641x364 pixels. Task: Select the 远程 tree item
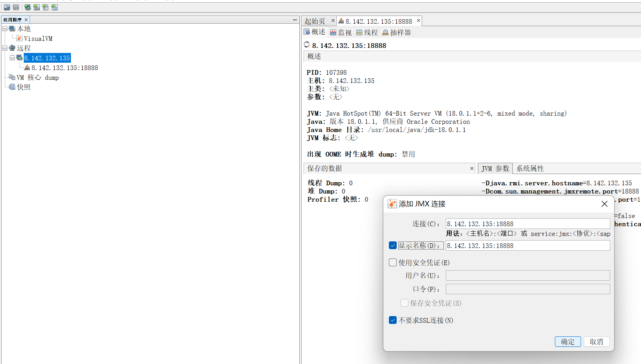[x=24, y=48]
